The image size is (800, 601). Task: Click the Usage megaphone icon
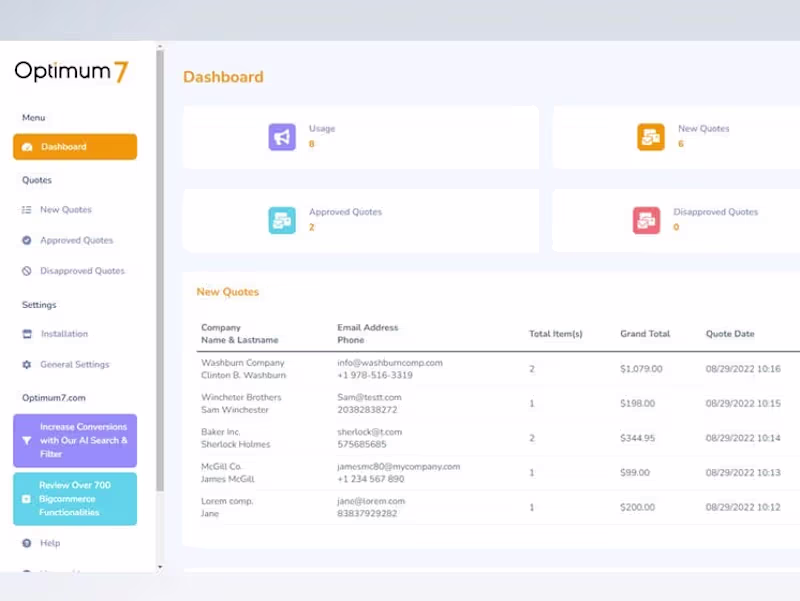point(282,137)
